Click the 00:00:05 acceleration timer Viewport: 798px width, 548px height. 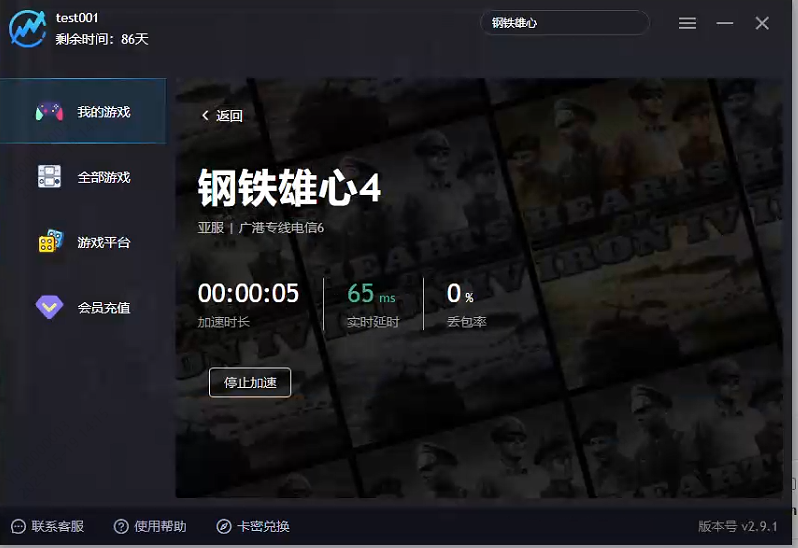pyautogui.click(x=248, y=293)
